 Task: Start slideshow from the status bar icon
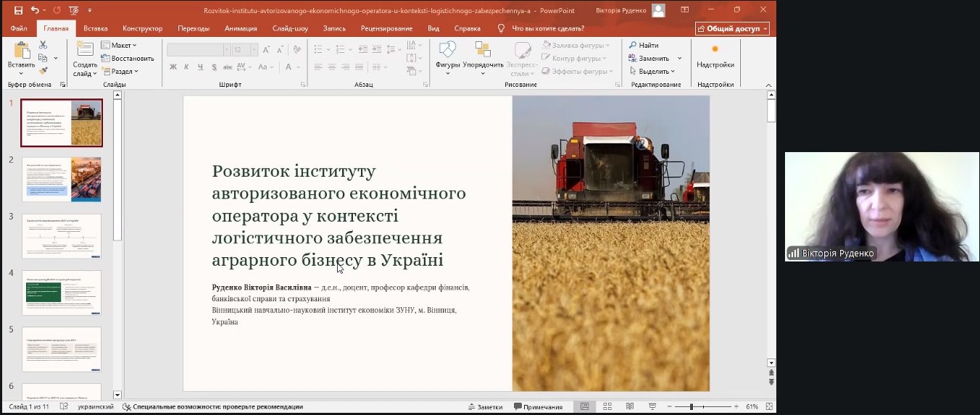click(652, 406)
